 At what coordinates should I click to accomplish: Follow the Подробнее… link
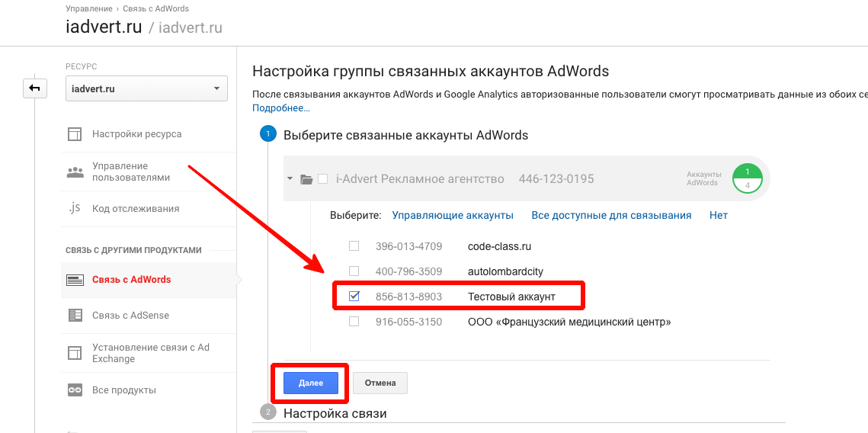(x=281, y=108)
